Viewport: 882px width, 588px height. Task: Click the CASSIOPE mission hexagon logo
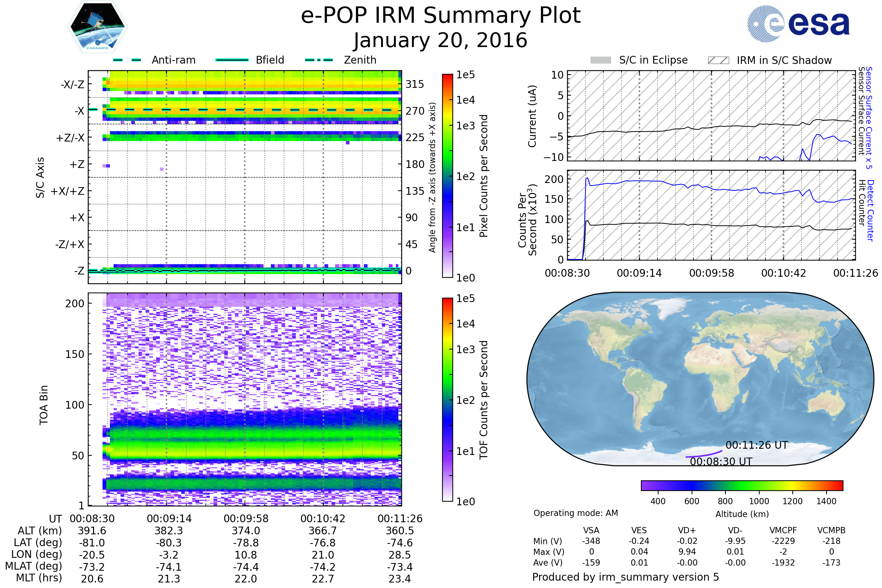pyautogui.click(x=97, y=27)
